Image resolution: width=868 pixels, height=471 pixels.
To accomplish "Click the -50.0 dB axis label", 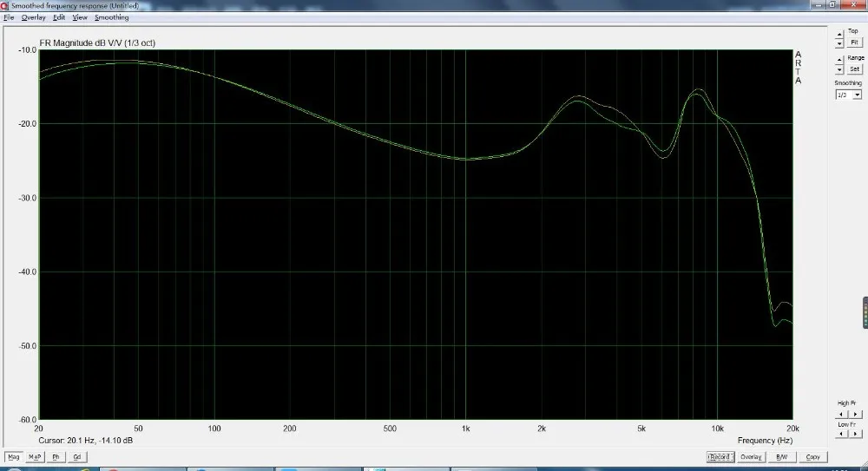I will pyautogui.click(x=27, y=346).
